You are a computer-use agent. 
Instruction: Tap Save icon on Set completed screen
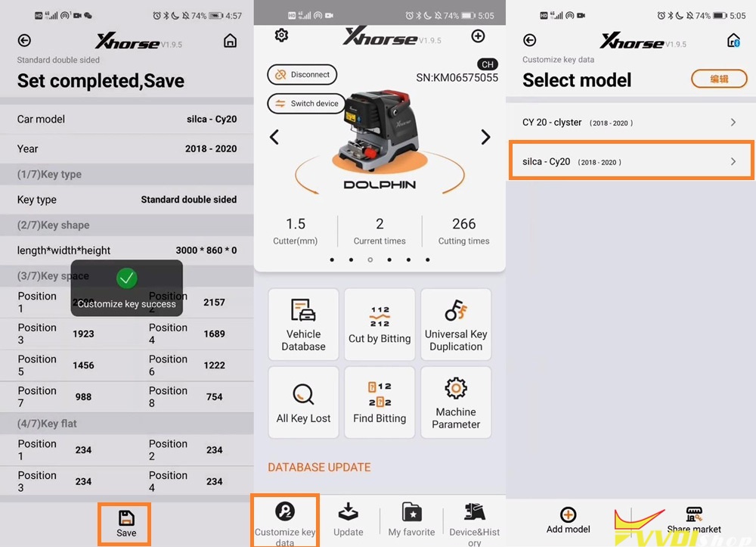126,524
